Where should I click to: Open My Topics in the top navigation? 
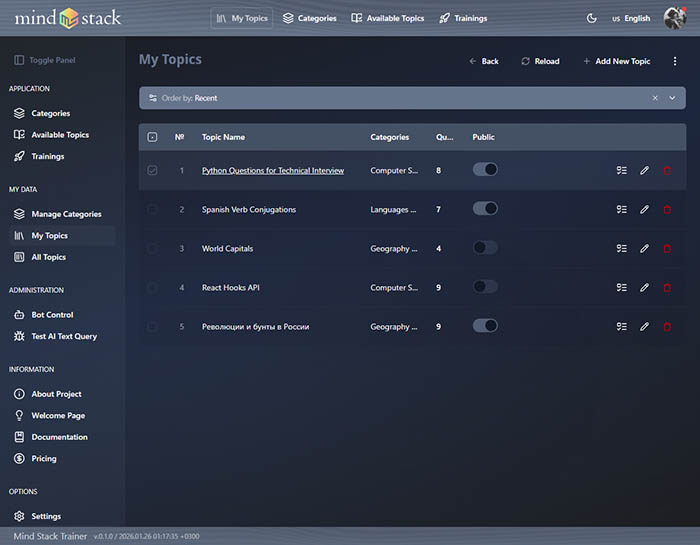(242, 18)
